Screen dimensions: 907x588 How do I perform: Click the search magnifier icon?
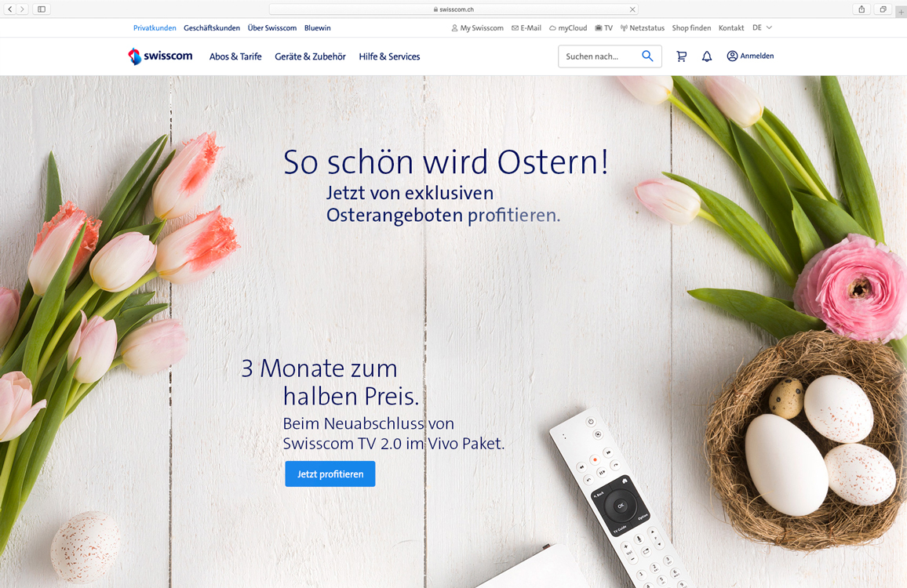[647, 56]
